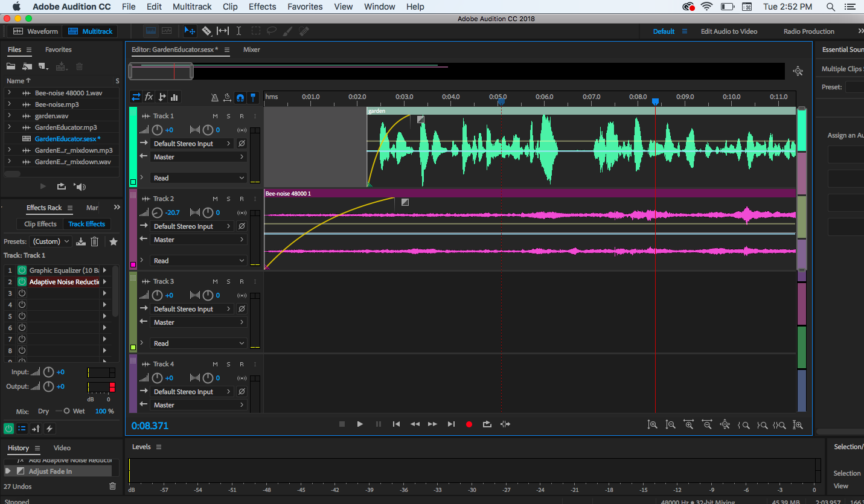Open Track 3 Read automation dropdown
The image size is (864, 504).
198,343
